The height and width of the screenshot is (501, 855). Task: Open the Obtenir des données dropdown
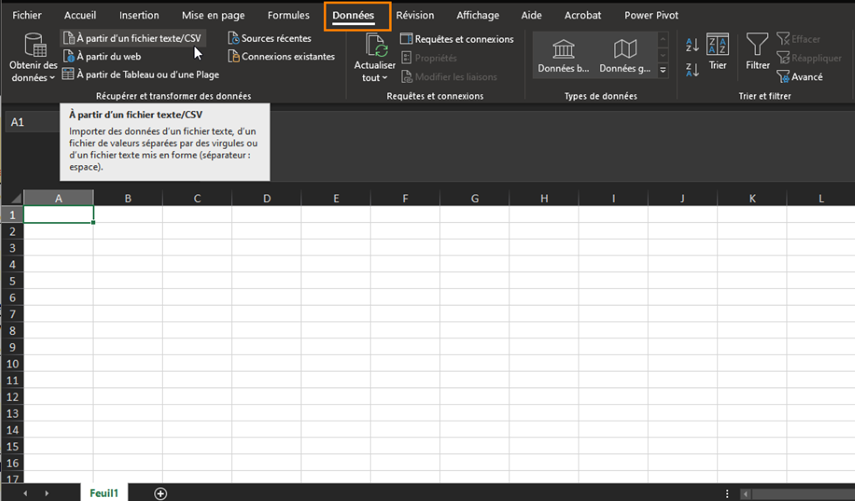(33, 58)
